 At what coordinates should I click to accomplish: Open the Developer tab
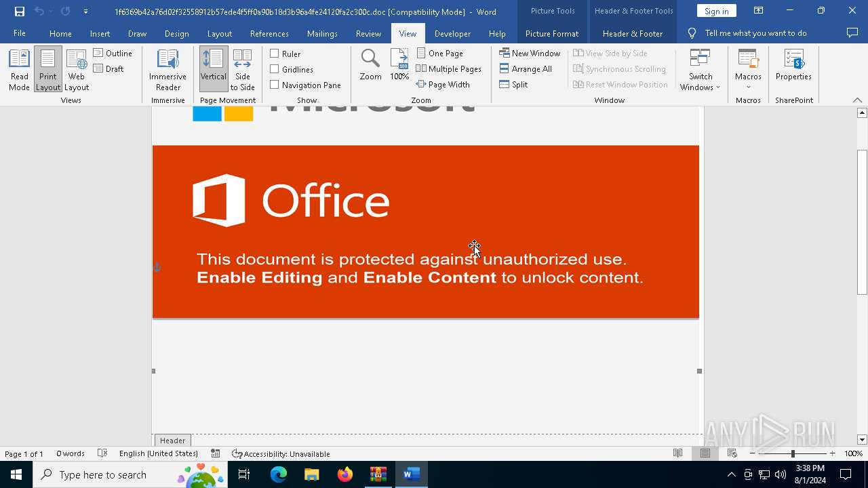[x=452, y=33]
